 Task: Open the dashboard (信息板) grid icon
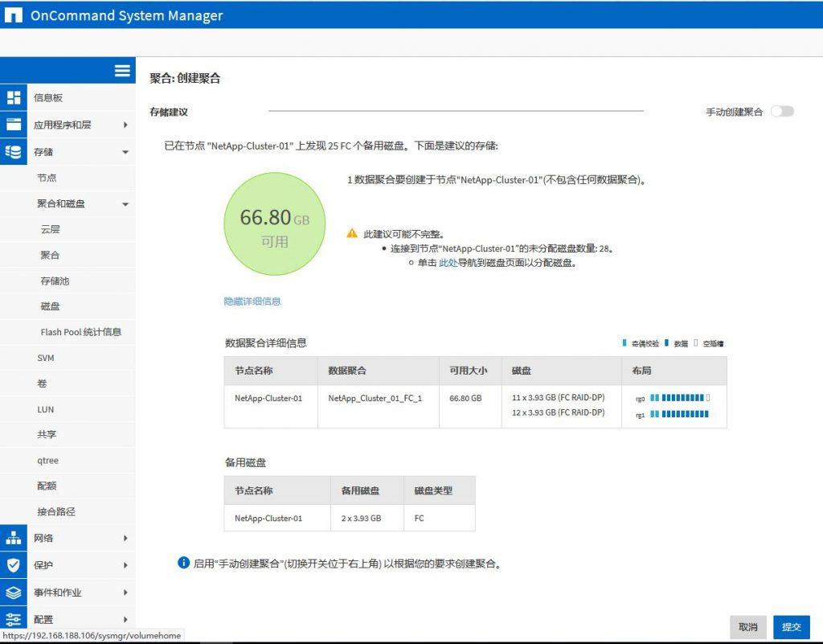coord(14,97)
